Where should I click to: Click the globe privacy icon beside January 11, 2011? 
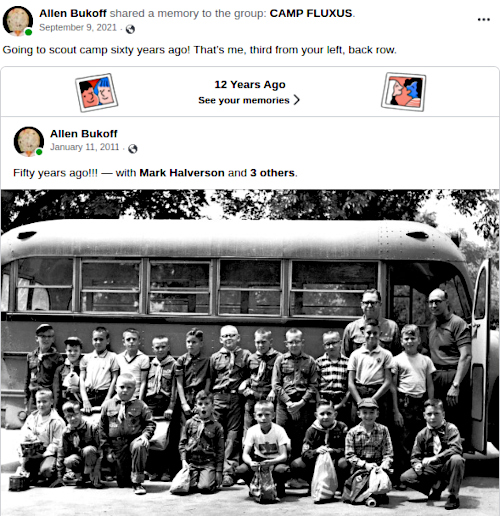click(x=133, y=149)
